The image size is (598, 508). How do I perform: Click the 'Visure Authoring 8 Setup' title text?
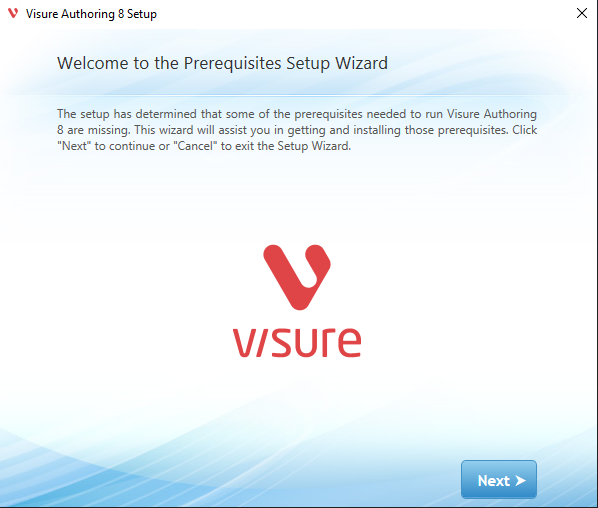pos(91,14)
